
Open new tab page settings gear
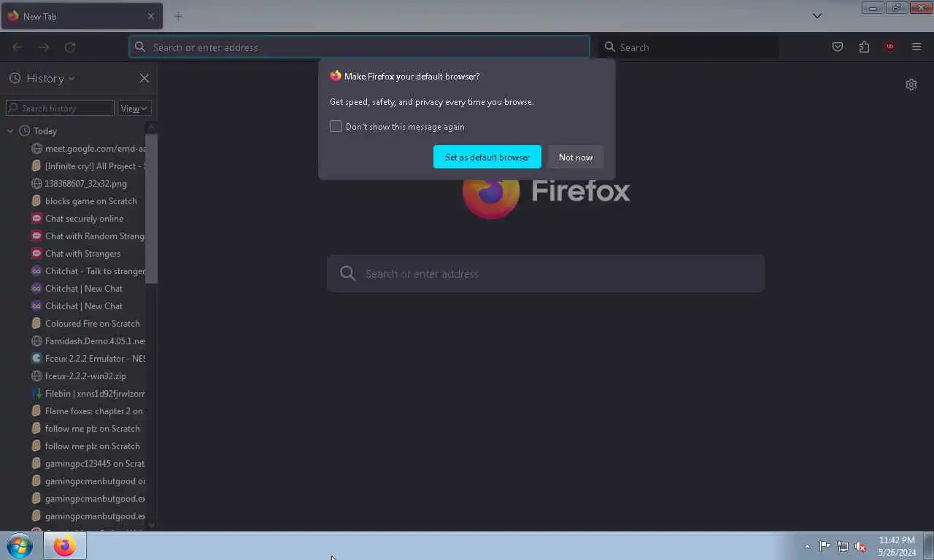coord(911,85)
